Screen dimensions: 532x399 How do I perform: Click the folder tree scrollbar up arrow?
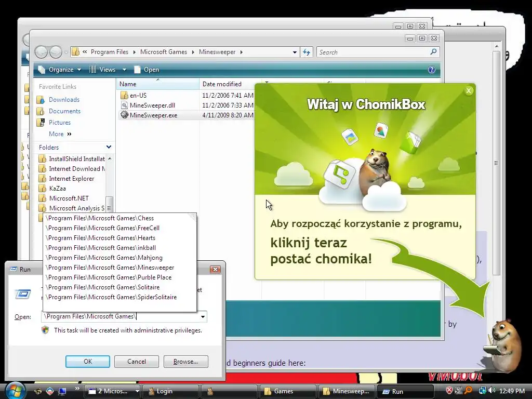click(109, 159)
